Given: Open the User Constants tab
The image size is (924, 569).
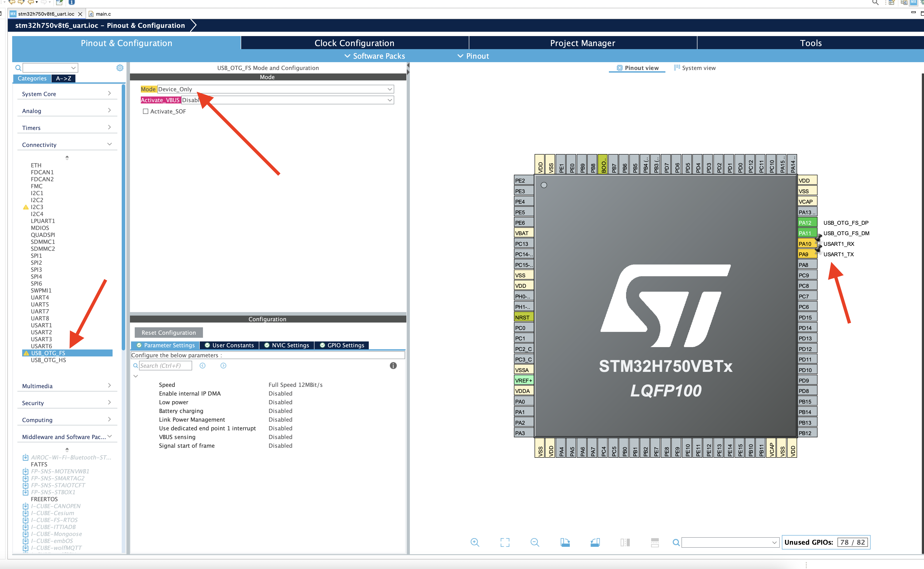Looking at the screenshot, I should pos(229,345).
